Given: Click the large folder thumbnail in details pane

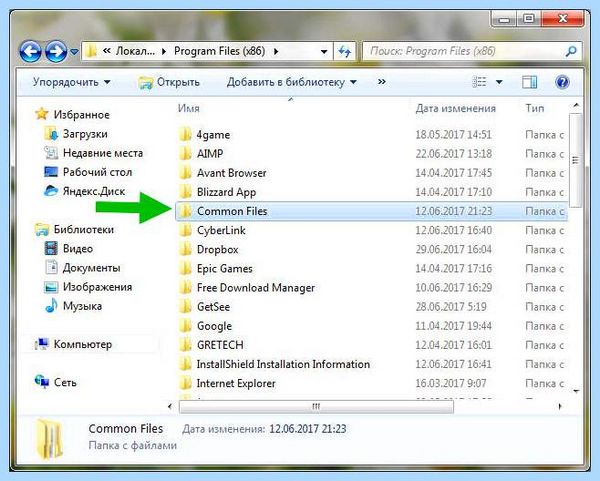Looking at the screenshot, I should coord(50,439).
